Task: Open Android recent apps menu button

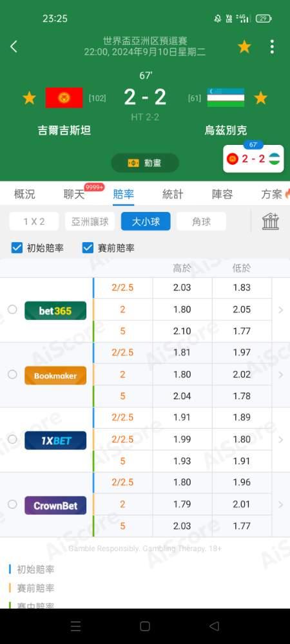Action: click(75, 627)
